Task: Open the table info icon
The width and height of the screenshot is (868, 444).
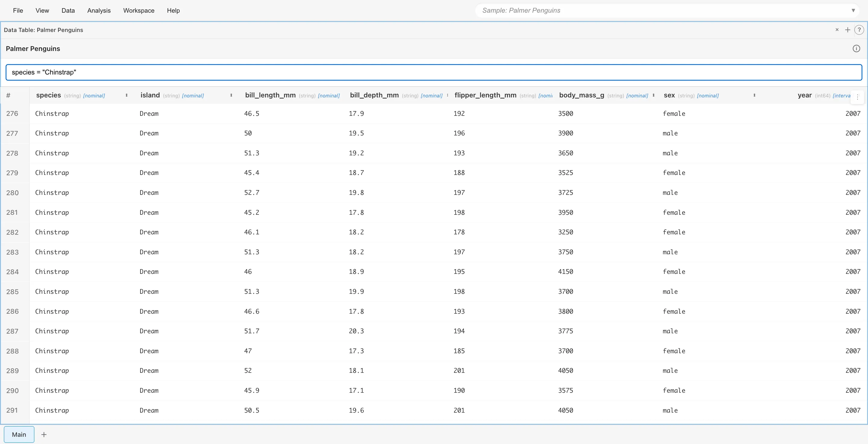Action: 856,49
